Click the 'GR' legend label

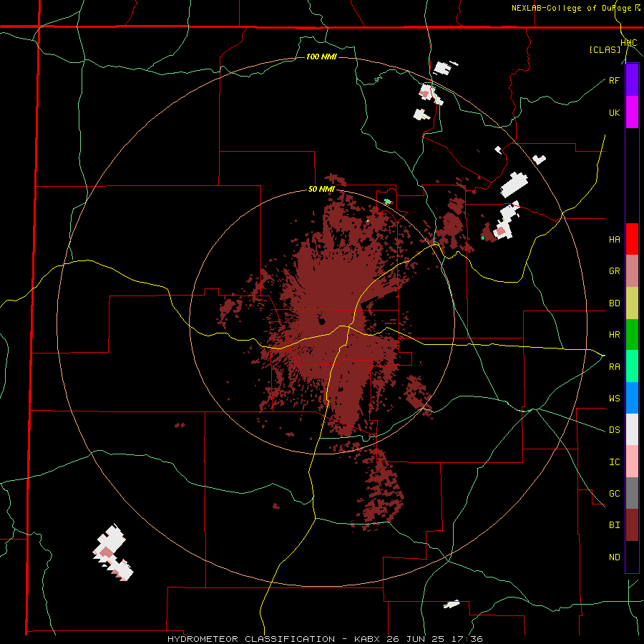[x=614, y=271]
